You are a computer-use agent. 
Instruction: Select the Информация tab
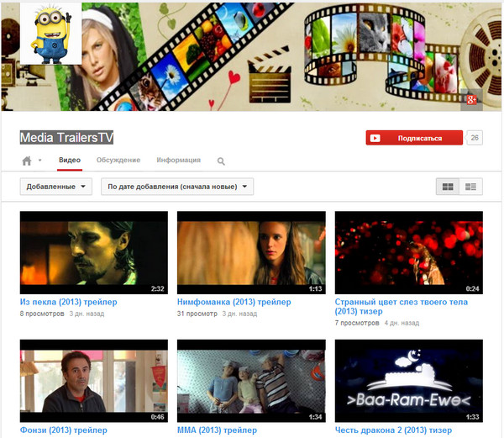coord(178,160)
